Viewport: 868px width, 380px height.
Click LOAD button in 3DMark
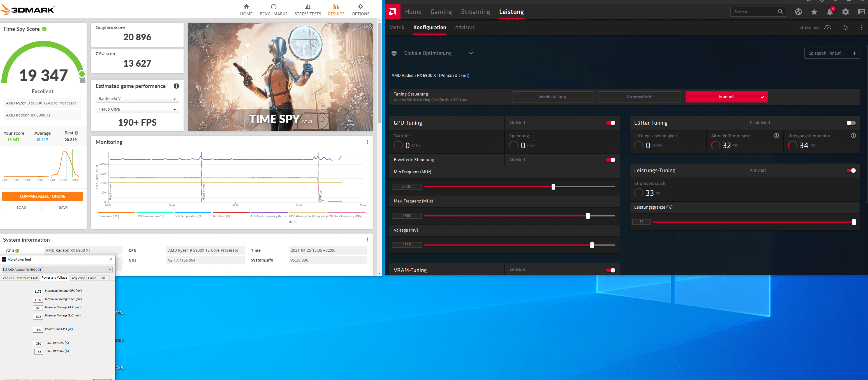tap(22, 208)
